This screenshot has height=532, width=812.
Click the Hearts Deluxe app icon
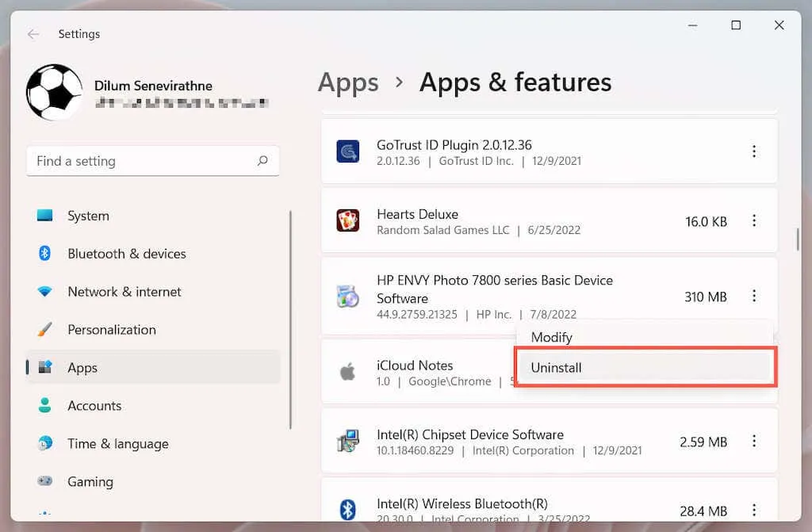[347, 221]
